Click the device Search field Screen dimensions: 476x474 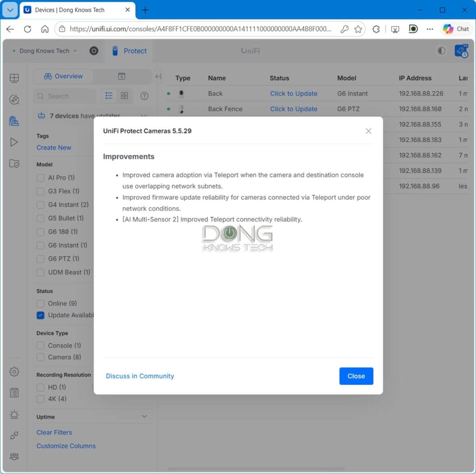(65, 96)
